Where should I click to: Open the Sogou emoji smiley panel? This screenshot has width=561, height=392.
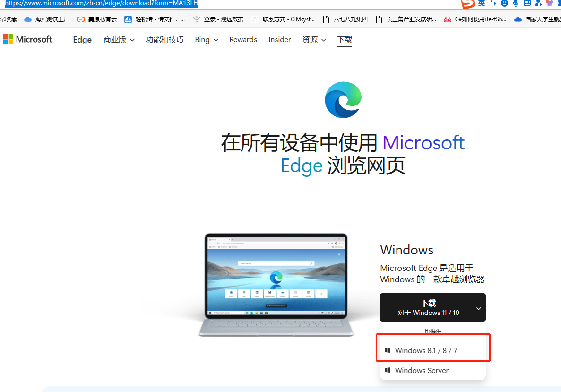(x=504, y=3)
